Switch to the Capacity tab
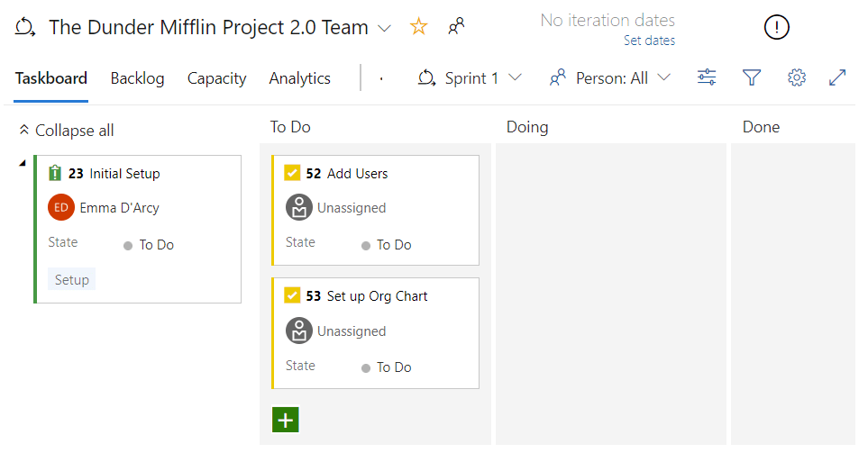Viewport: 868px width, 453px height. (216, 78)
